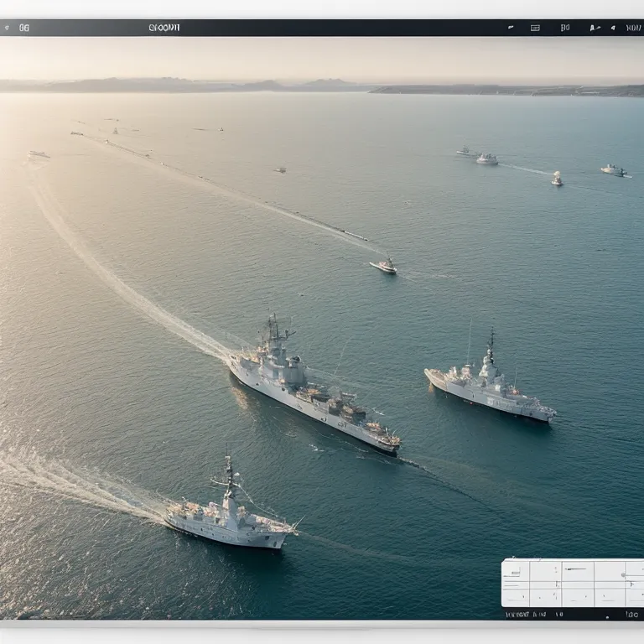Click the "06" label in the top bar
The width and height of the screenshot is (644, 644).
pos(23,28)
